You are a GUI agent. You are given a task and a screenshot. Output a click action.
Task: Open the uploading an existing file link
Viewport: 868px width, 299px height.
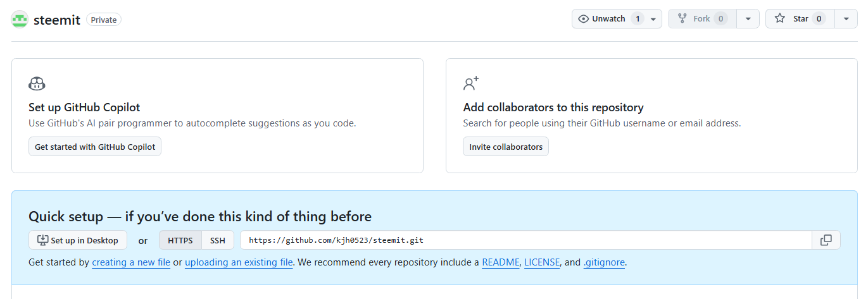coord(239,262)
